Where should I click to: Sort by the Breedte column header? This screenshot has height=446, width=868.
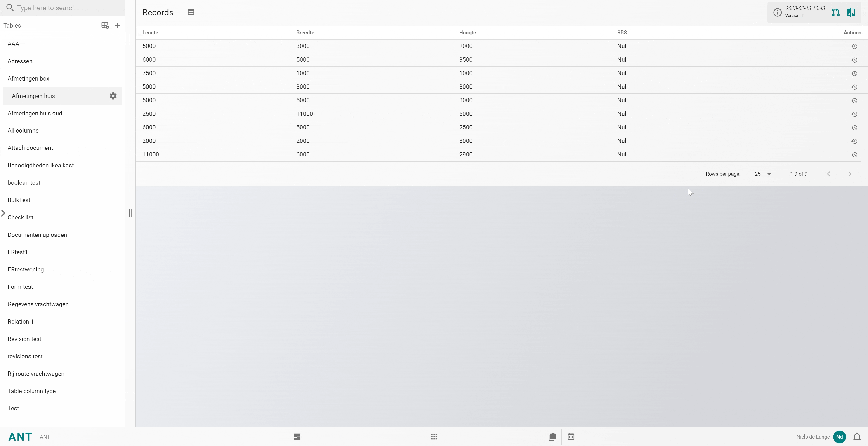pos(305,33)
